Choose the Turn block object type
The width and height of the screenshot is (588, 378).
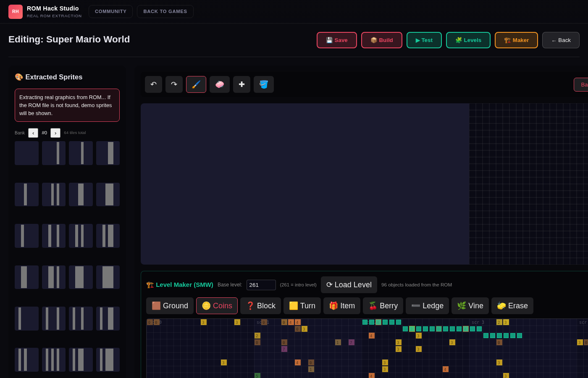point(302,306)
